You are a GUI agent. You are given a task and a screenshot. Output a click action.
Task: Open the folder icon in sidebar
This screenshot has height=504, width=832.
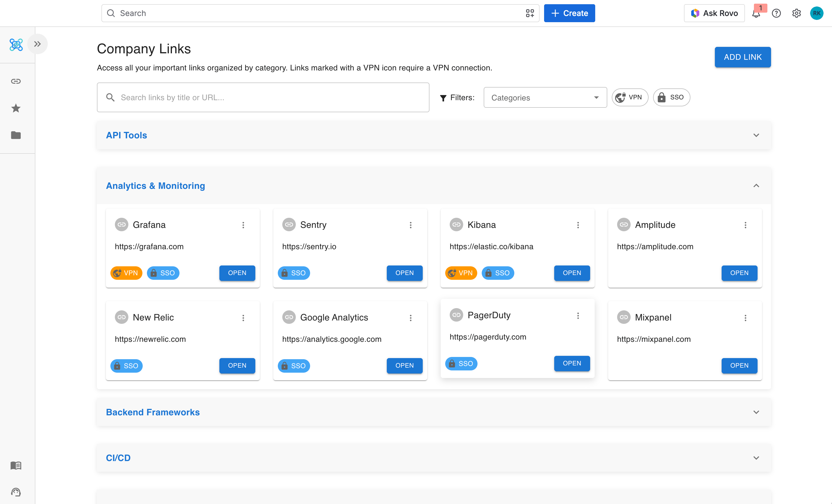(16, 135)
